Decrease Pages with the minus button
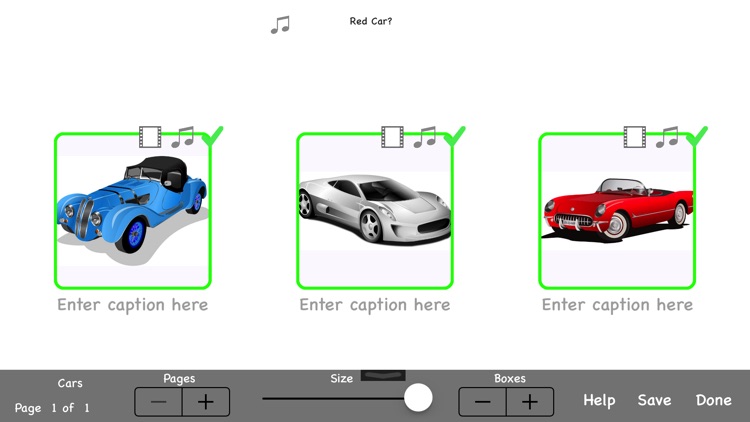 pos(158,402)
